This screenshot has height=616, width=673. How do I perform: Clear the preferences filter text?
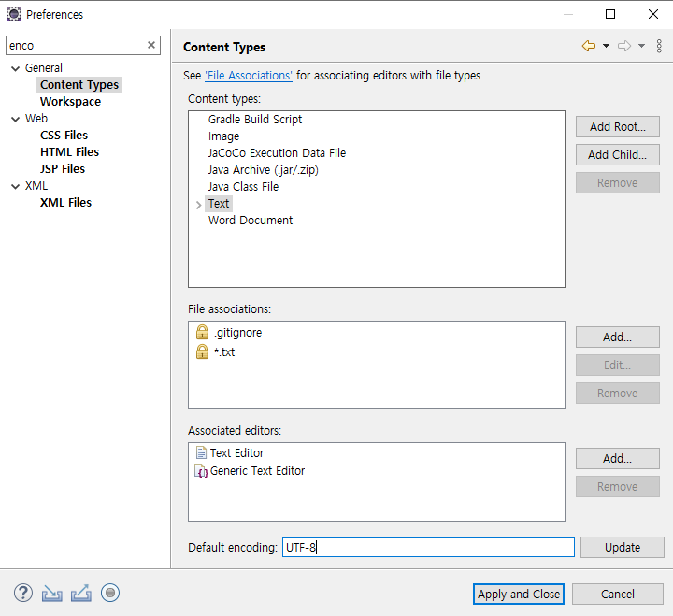click(x=151, y=45)
